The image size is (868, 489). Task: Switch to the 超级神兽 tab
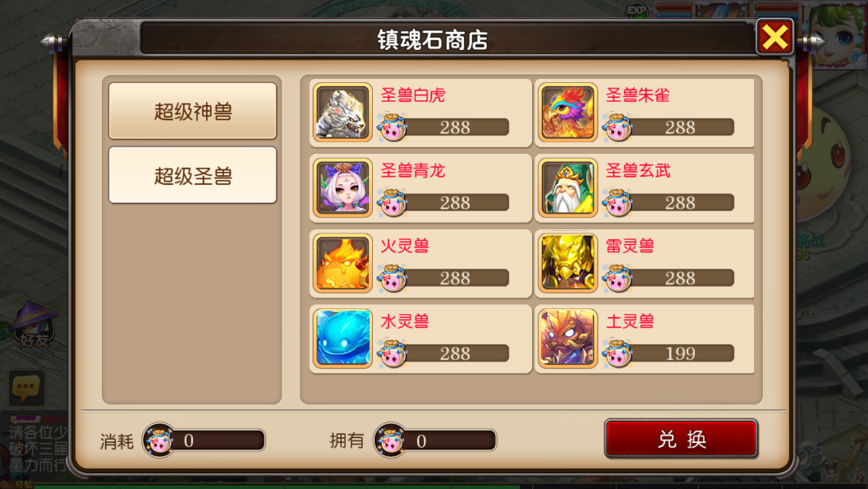pos(193,111)
